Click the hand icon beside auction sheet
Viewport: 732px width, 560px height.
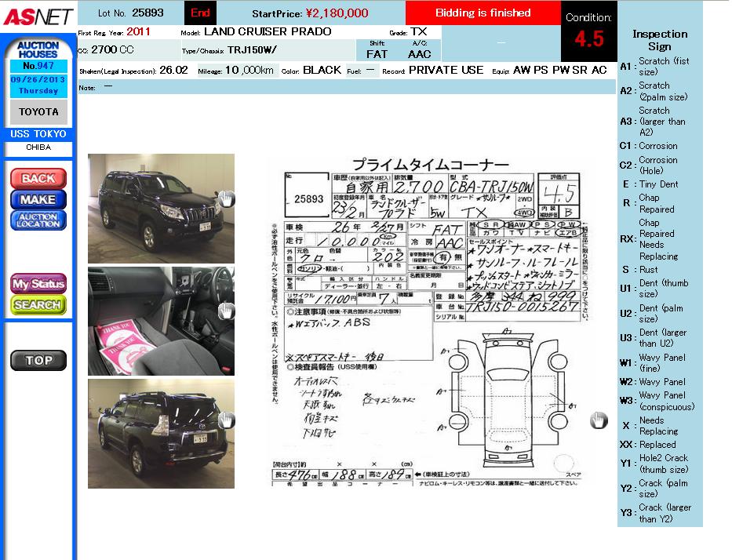tap(599, 420)
